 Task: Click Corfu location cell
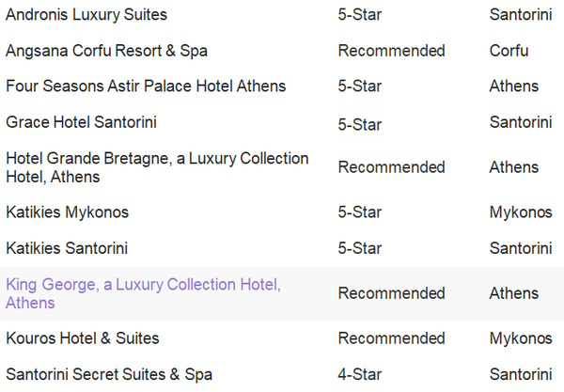pyautogui.click(x=509, y=51)
